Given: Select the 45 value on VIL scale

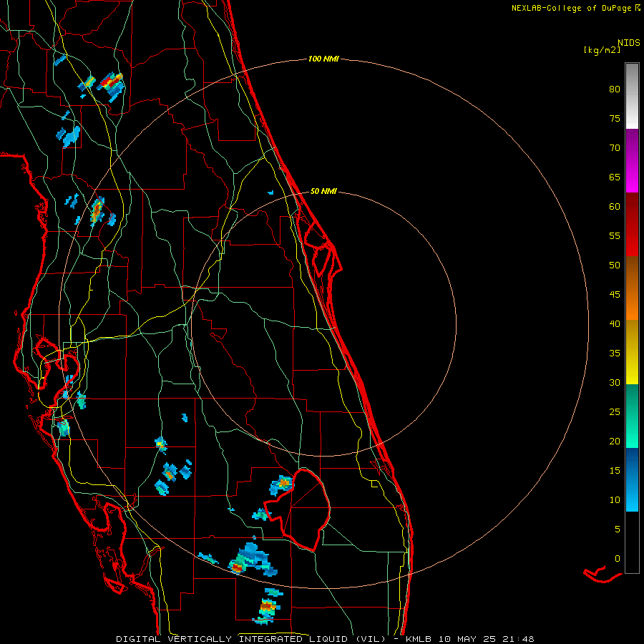Looking at the screenshot, I should point(615,295).
